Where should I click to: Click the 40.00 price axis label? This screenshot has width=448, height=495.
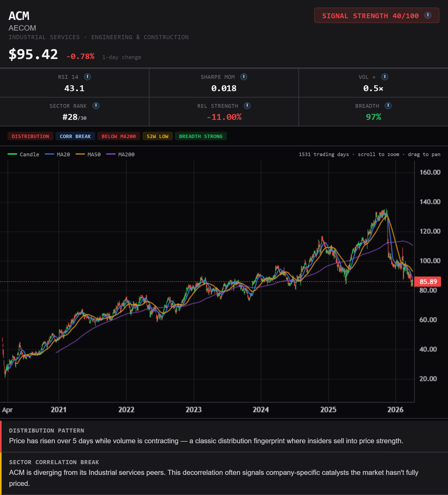[x=428, y=349]
